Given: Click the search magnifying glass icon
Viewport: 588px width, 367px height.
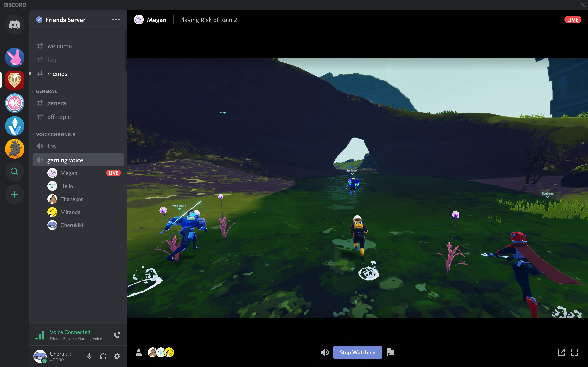Looking at the screenshot, I should (14, 172).
